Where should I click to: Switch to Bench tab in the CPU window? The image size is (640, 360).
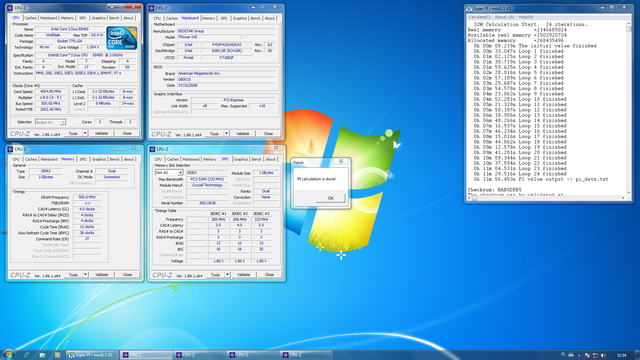click(x=114, y=18)
